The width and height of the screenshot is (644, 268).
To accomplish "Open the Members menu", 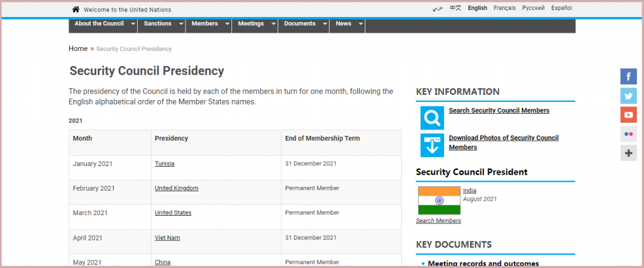I will pos(204,23).
